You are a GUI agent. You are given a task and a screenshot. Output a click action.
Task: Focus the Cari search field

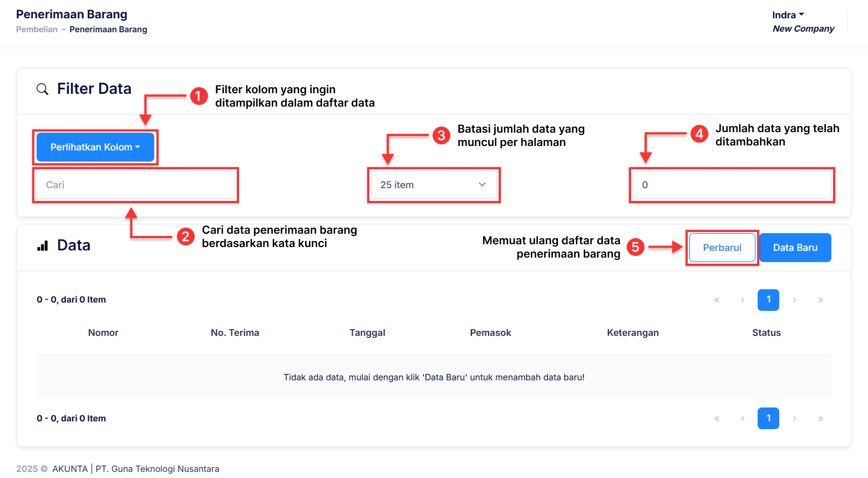pyautogui.click(x=136, y=185)
